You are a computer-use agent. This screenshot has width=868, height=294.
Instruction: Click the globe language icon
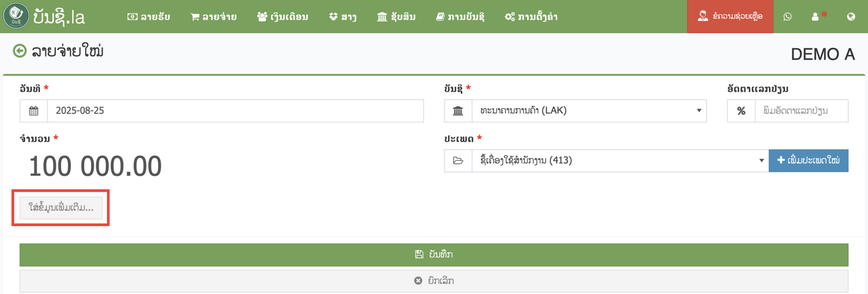[851, 16]
